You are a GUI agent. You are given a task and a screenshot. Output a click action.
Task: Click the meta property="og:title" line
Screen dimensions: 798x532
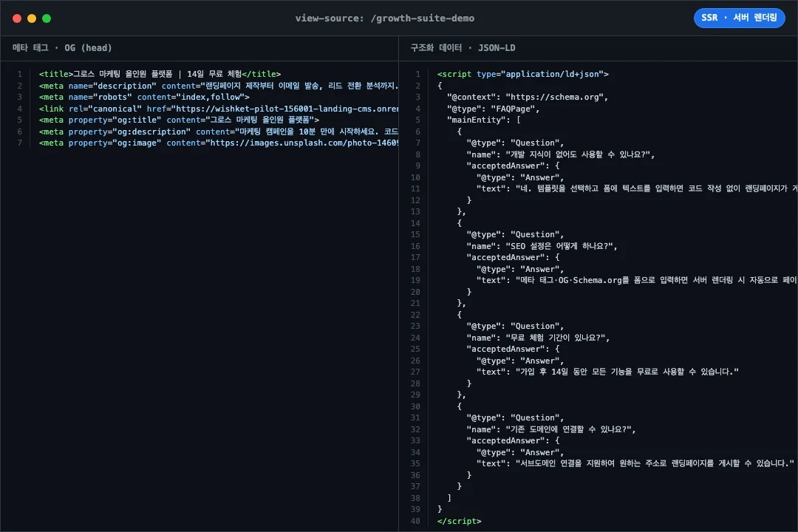tap(179, 120)
